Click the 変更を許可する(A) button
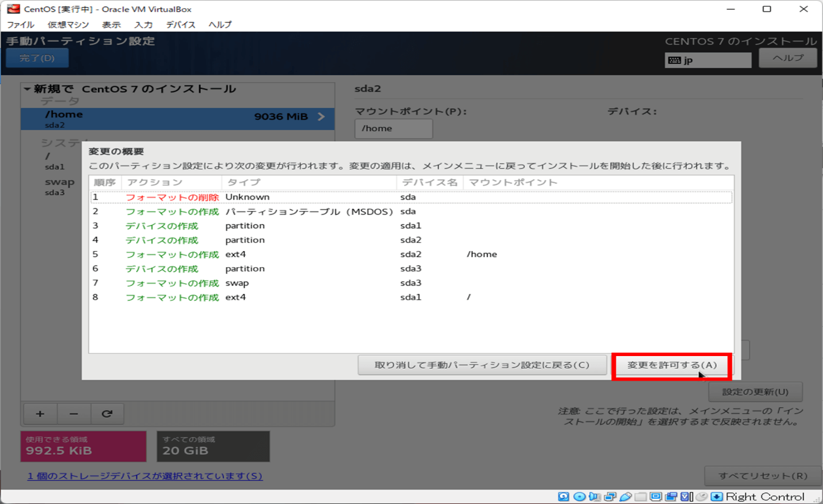 [672, 365]
